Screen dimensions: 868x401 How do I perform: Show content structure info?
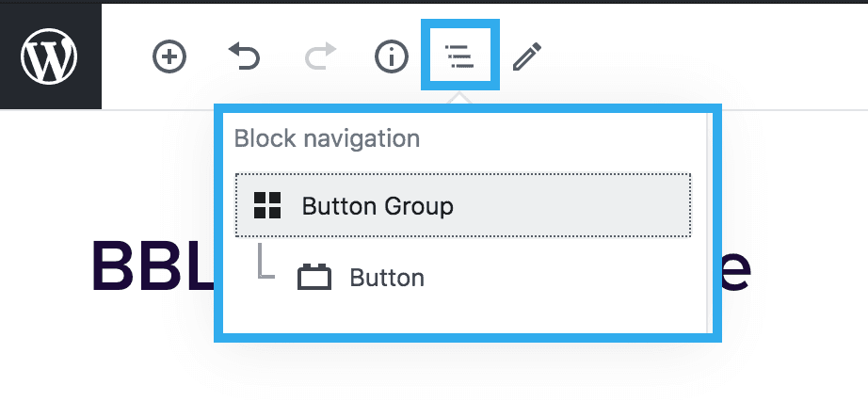[392, 57]
